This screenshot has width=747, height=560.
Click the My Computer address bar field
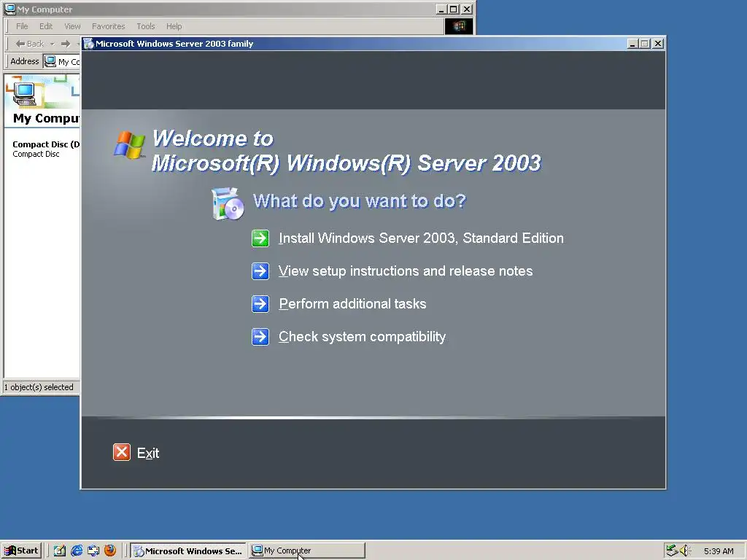[62, 61]
